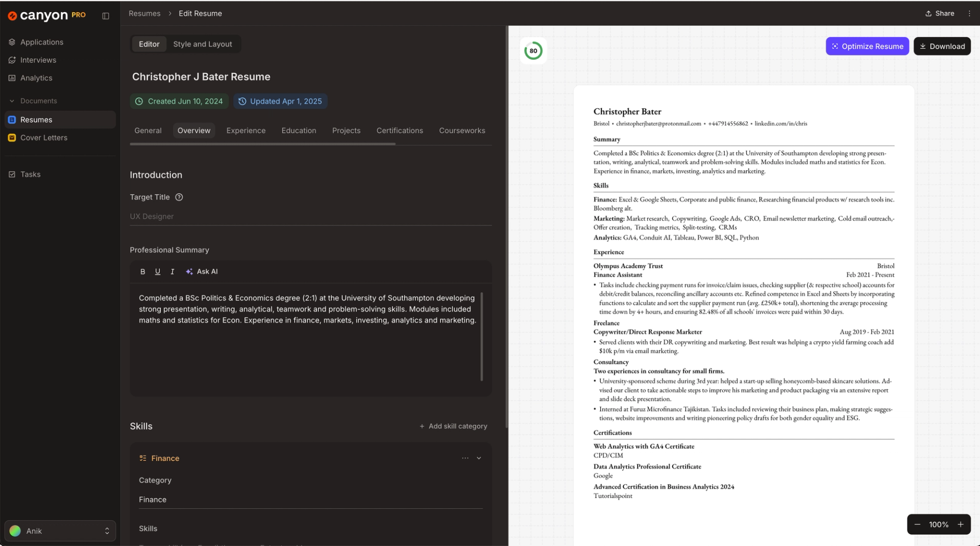Click the Updated Apr 1, 2025 badge
980x546 pixels.
pos(280,101)
